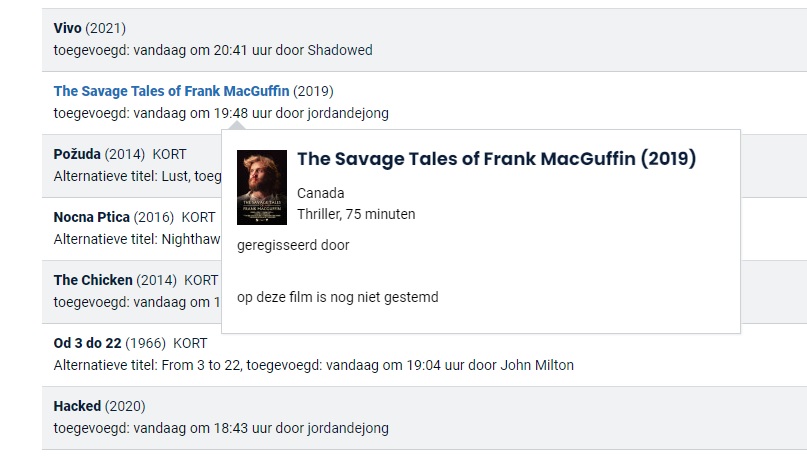Click the Canada country text in the popup
Image resolution: width=807 pixels, height=457 pixels.
321,192
